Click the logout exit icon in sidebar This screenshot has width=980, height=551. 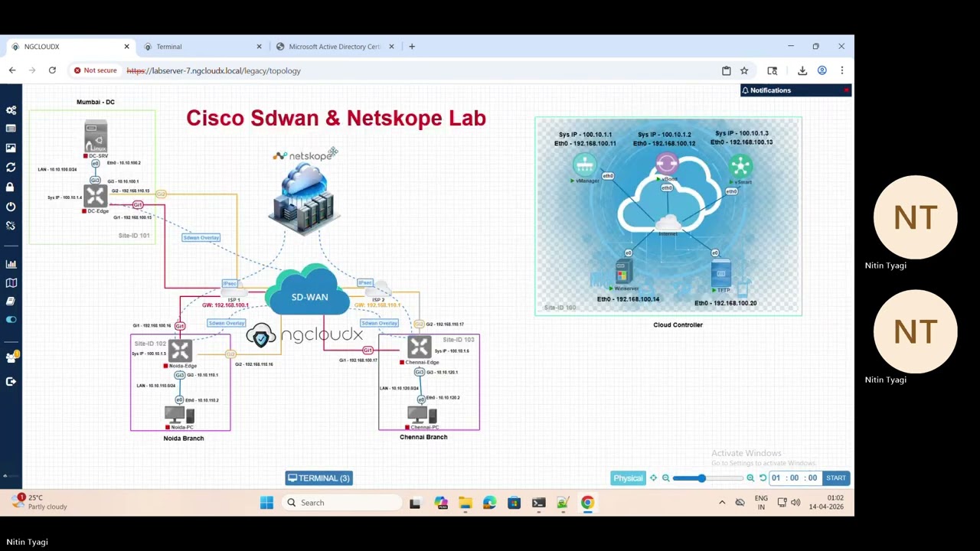click(11, 381)
